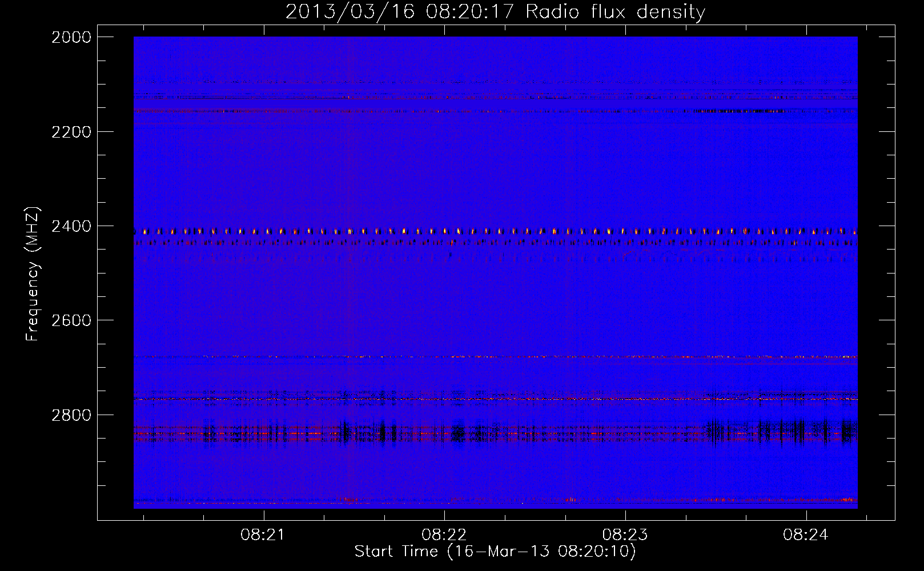Select the 2600 frequency tick label
Viewport: 924px width, 571px height.
coord(71,320)
